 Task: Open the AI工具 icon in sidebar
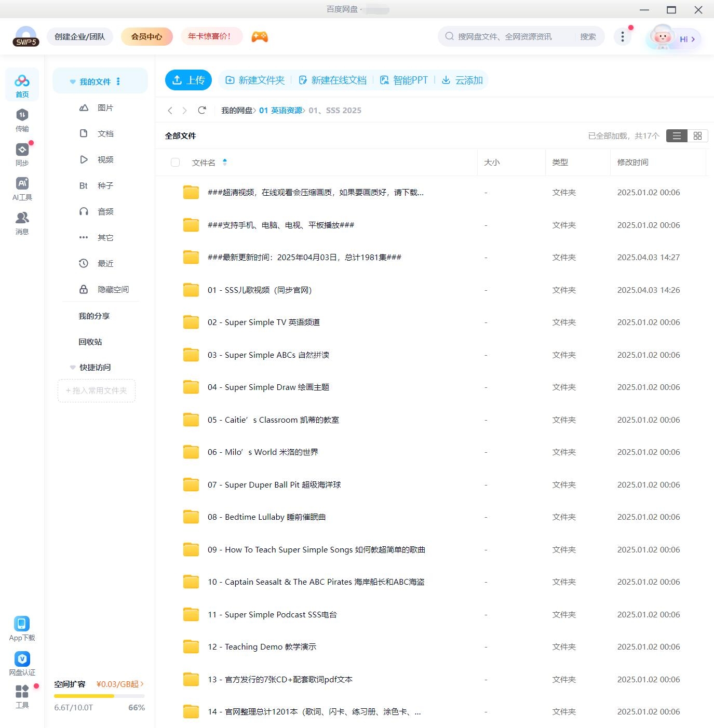(22, 188)
